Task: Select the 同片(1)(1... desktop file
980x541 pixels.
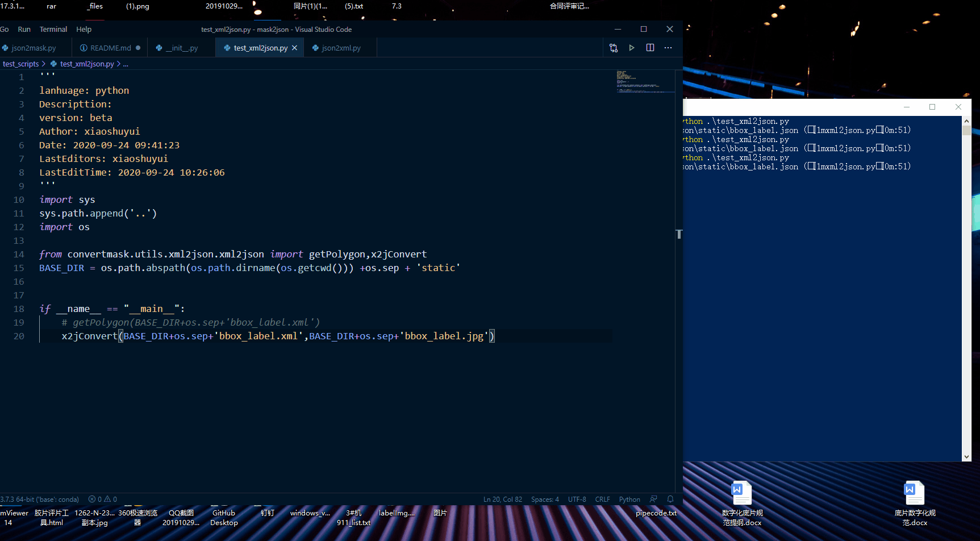Action: (310, 6)
